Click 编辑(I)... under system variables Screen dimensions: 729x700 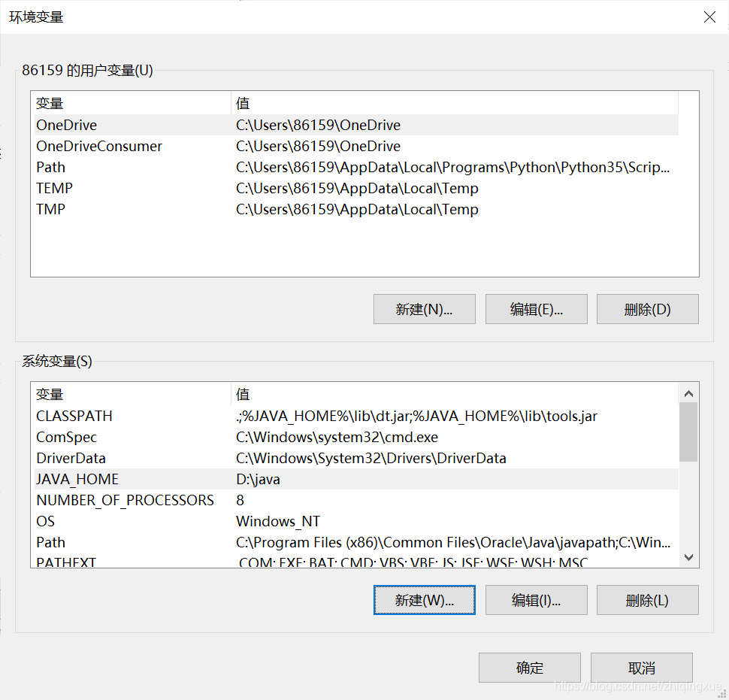pos(537,600)
